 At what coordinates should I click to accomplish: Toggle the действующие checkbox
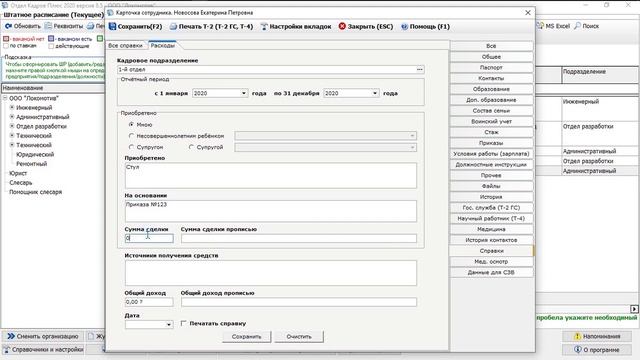pyautogui.click(x=51, y=46)
